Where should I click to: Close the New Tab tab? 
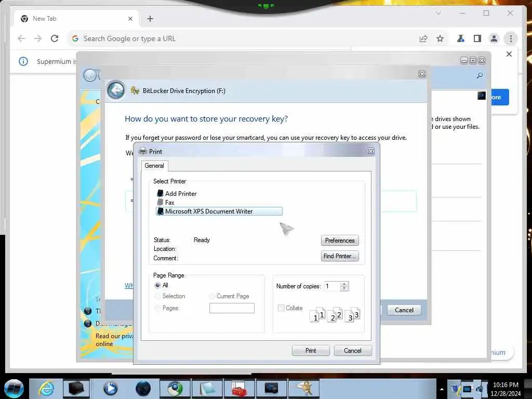point(130,19)
